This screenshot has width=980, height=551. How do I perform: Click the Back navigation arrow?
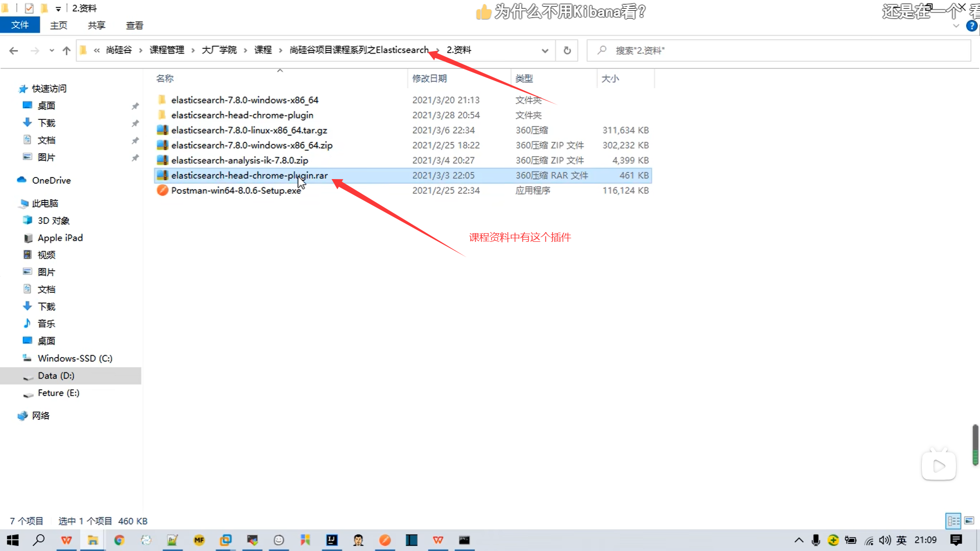[14, 51]
